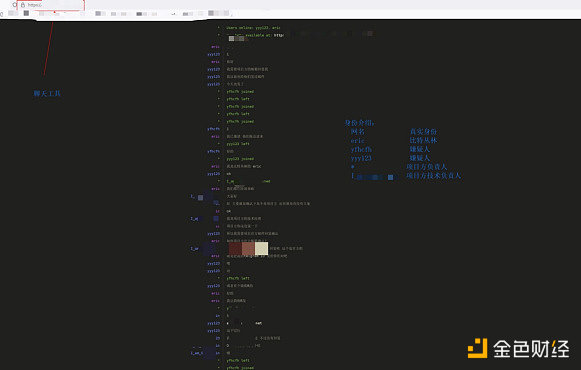Image resolution: width=581 pixels, height=370 pixels.
Task: Click the 聊天工具 annotation label
Action: [x=47, y=93]
